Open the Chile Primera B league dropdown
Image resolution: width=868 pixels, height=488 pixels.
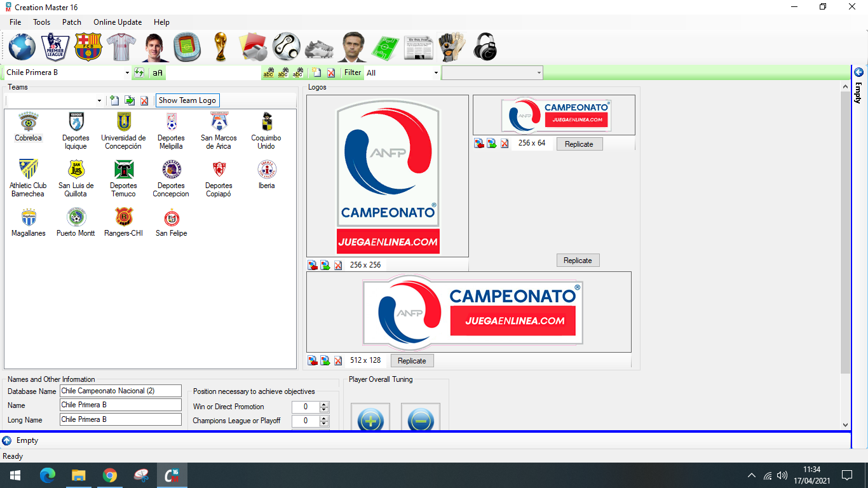tap(127, 72)
